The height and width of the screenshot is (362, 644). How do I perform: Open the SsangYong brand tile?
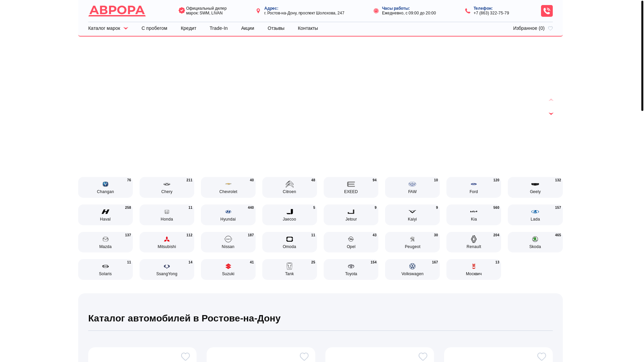tap(167, 269)
